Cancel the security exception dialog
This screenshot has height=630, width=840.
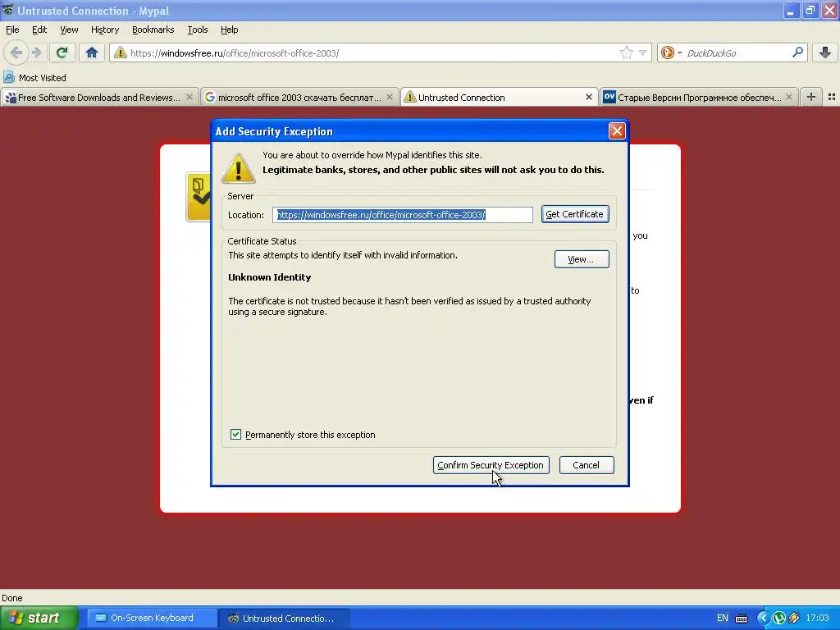[586, 465]
